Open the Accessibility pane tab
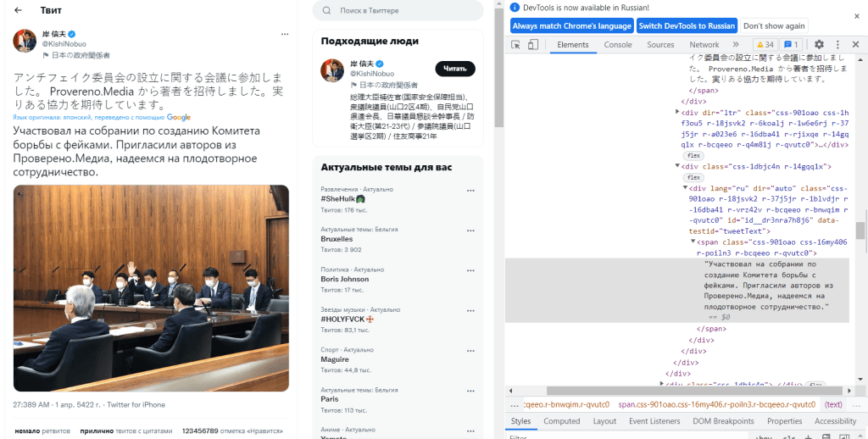 coord(835,421)
